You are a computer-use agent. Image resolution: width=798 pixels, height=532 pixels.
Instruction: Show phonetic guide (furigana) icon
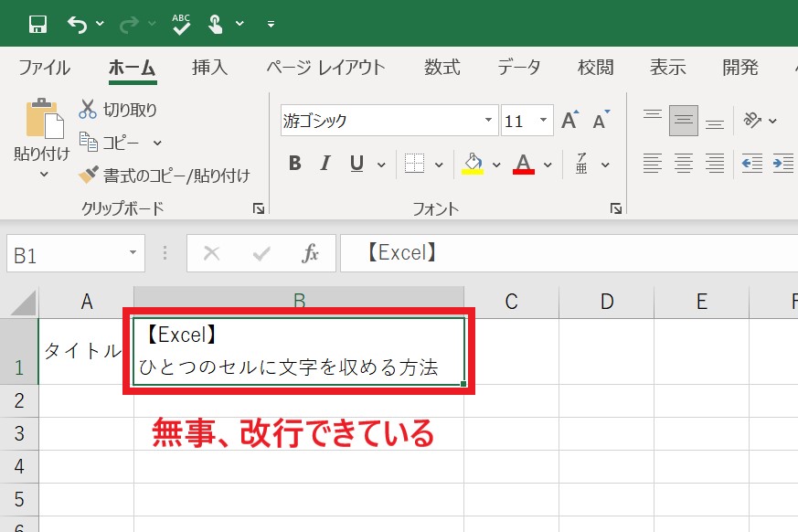coord(581,164)
